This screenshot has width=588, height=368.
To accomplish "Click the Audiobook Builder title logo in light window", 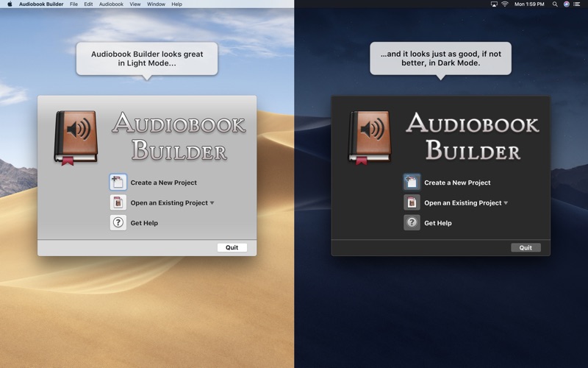I will coord(179,136).
